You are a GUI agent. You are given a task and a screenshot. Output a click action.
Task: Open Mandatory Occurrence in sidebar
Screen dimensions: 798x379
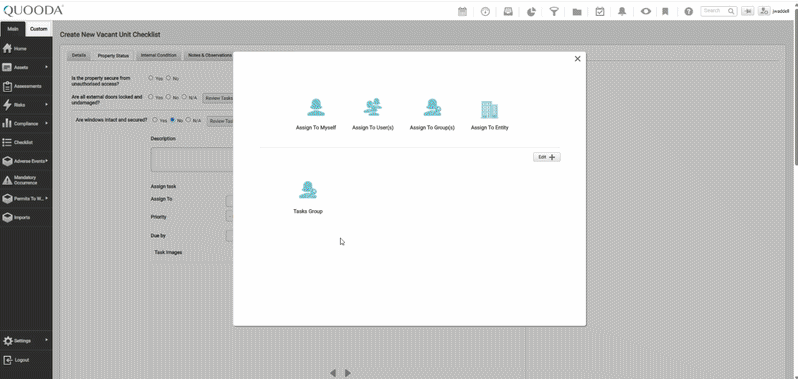26,180
